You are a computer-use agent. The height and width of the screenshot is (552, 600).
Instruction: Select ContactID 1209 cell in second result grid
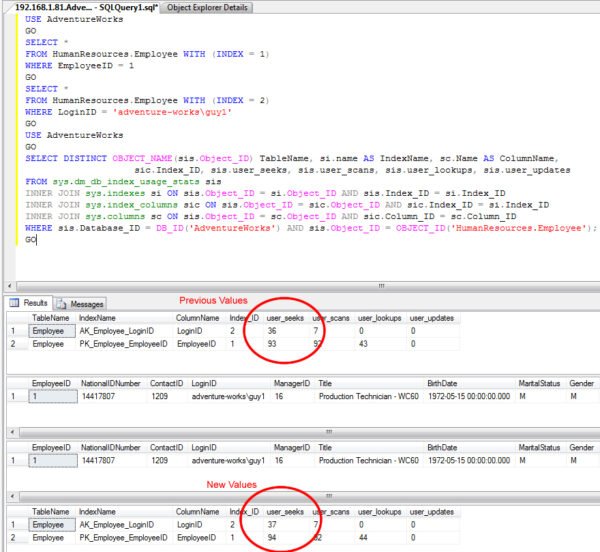(160, 396)
